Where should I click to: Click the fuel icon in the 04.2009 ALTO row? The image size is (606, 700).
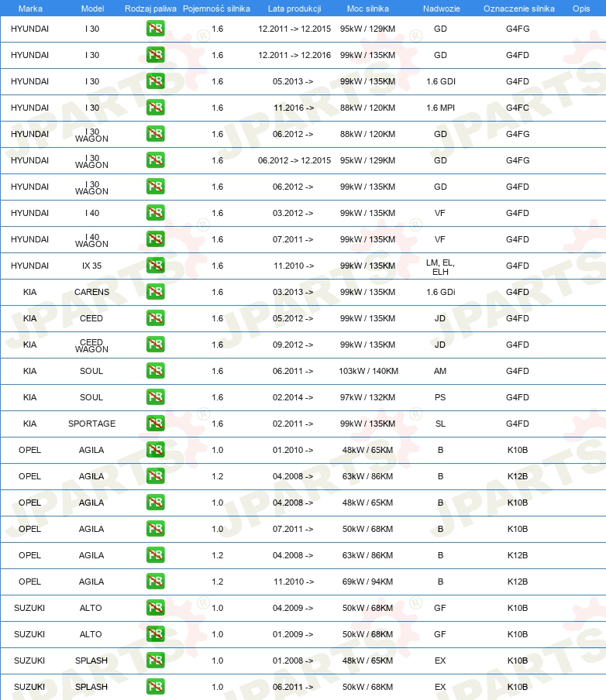coord(155,608)
